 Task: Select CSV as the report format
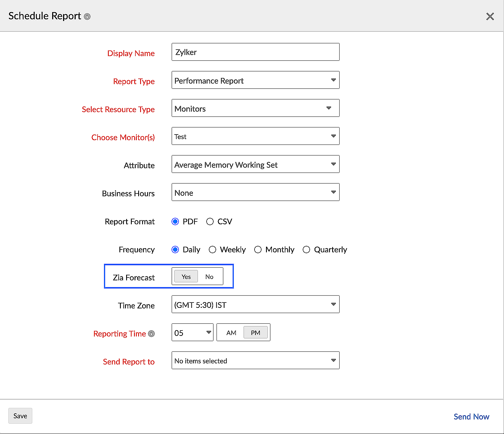click(210, 221)
